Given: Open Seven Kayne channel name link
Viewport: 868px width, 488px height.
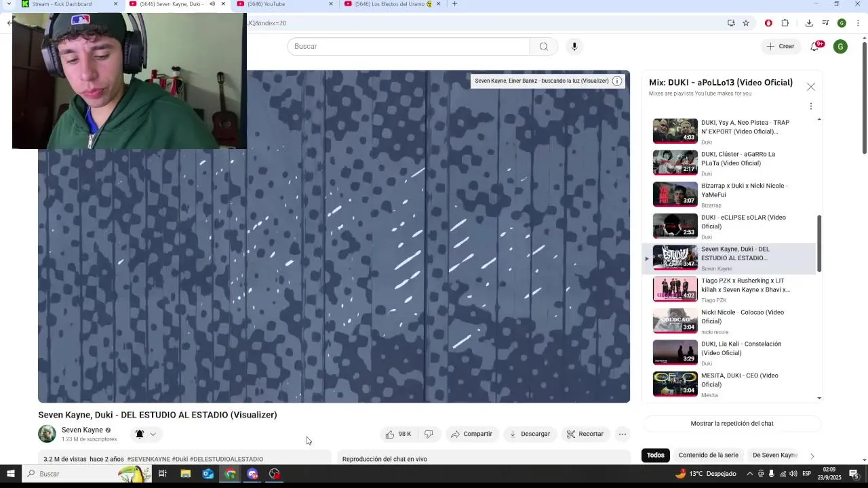Looking at the screenshot, I should coord(82,430).
